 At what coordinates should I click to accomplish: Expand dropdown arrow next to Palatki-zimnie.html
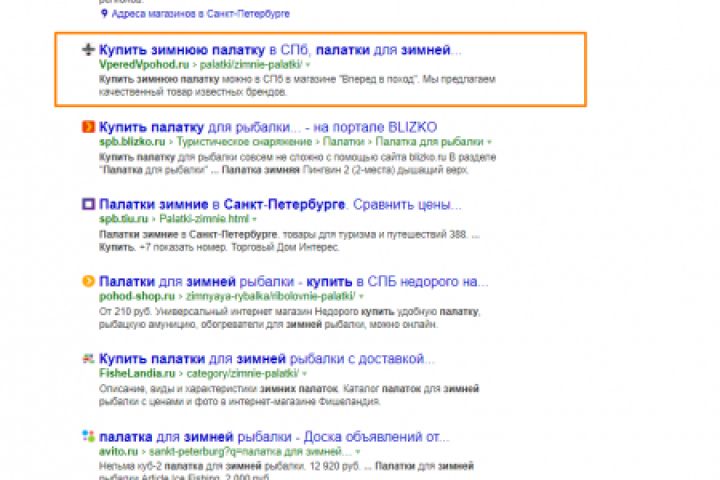254,219
